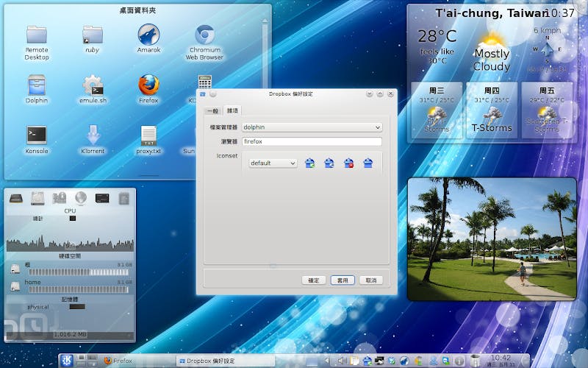588x368 pixels.
Task: Click the volume speaker tray icon
Action: pyautogui.click(x=341, y=361)
